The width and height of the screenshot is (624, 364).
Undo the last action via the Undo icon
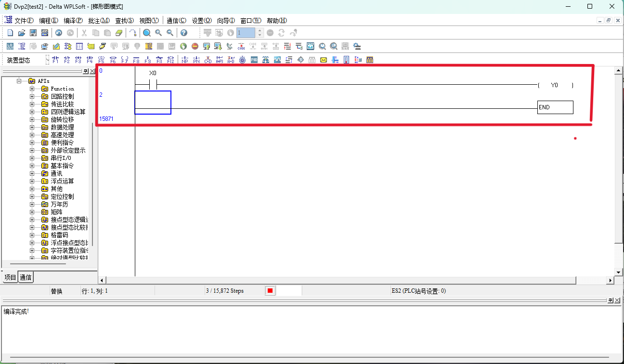coord(59,33)
